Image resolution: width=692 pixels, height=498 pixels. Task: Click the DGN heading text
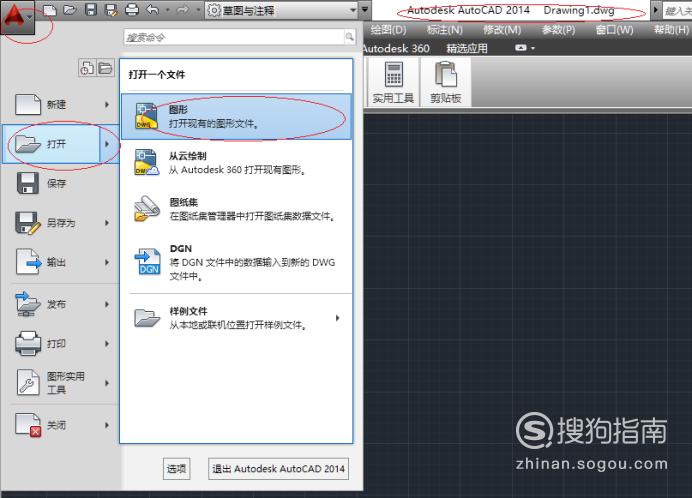(181, 249)
